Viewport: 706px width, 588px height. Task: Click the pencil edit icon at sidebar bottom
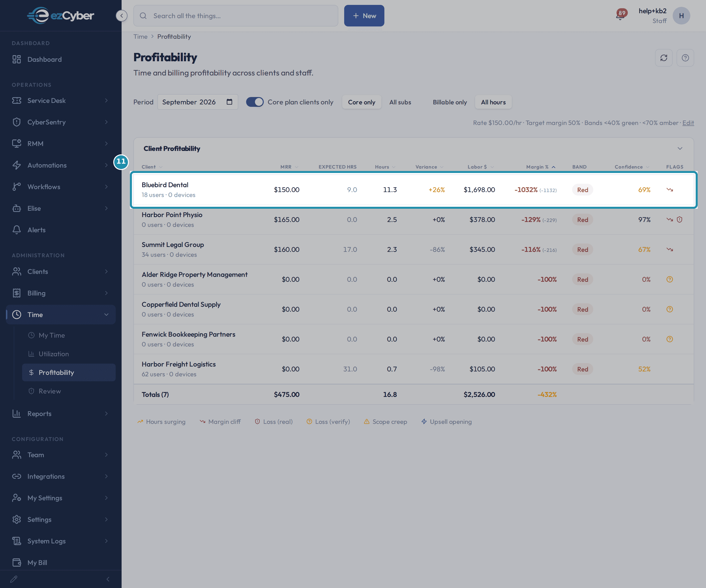[14, 579]
